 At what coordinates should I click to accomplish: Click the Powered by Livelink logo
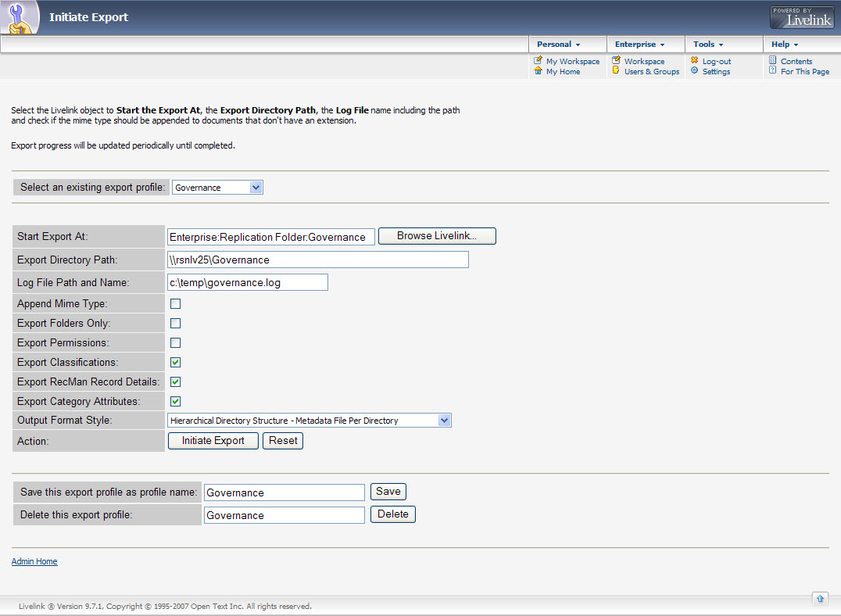point(802,18)
